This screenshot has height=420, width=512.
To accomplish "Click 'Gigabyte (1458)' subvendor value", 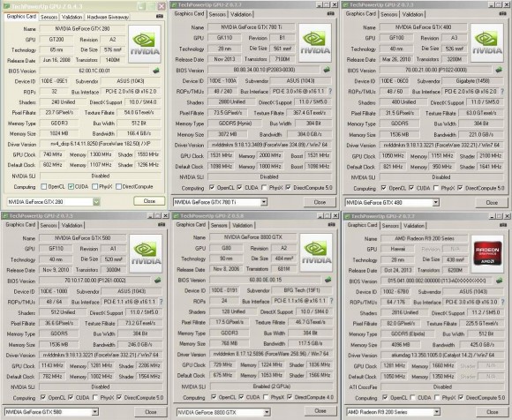I will point(473,81).
